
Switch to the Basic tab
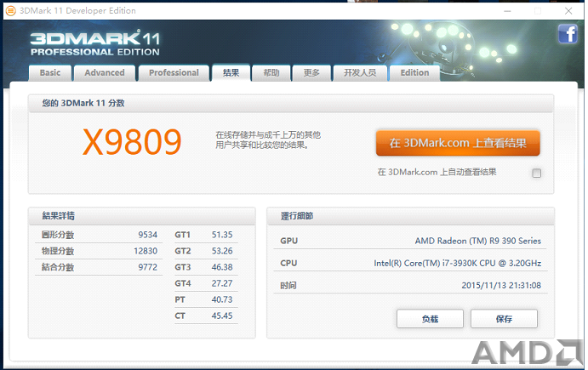click(x=50, y=73)
